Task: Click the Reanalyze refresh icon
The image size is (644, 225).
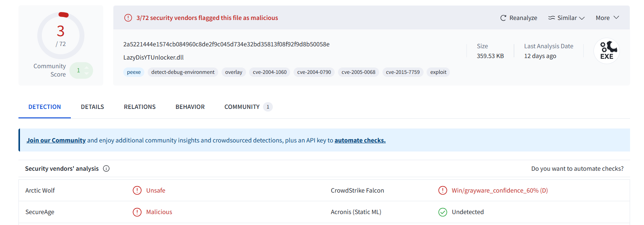Action: (x=503, y=18)
